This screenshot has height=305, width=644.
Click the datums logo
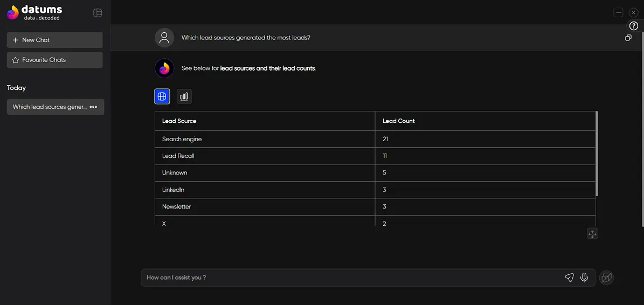pos(34,12)
